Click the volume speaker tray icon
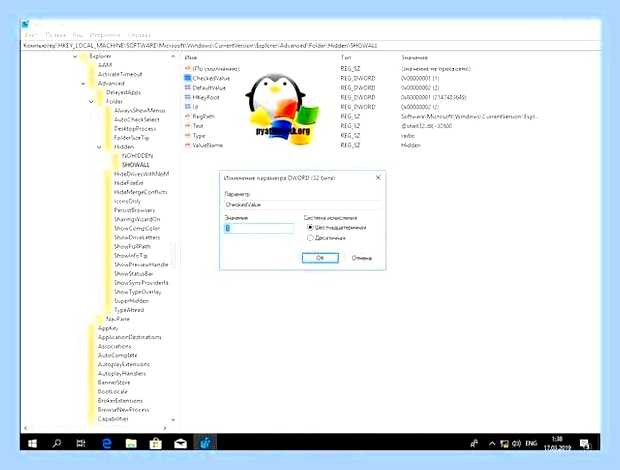620x470 pixels. (x=516, y=444)
